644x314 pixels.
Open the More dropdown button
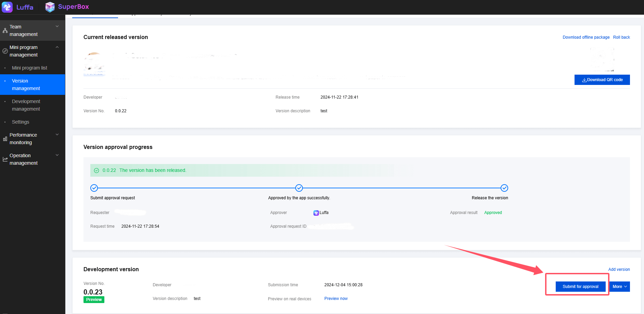click(619, 287)
